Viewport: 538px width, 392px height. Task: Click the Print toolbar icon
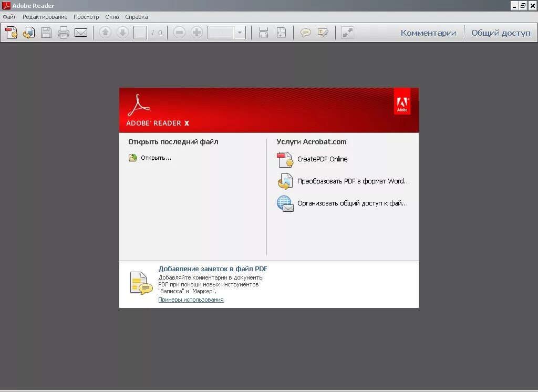click(x=63, y=33)
